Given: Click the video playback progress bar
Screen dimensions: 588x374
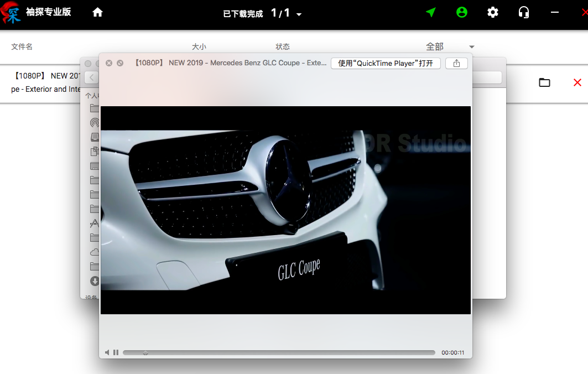Looking at the screenshot, I should [279, 352].
